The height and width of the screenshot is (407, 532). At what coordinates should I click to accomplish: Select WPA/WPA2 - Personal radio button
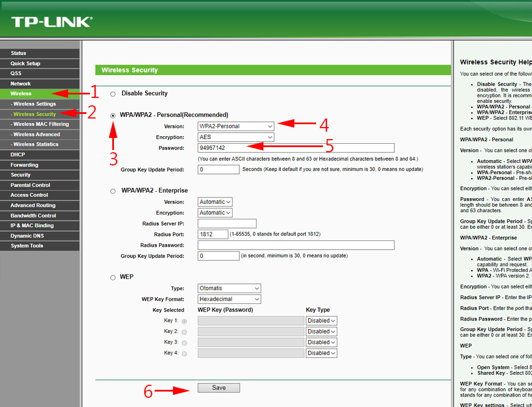point(113,115)
